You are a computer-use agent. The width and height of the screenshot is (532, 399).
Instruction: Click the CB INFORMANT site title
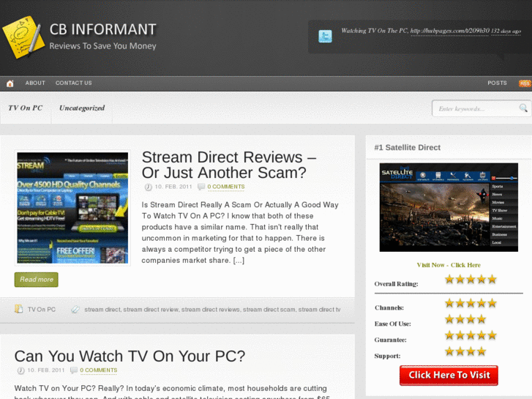[x=102, y=29]
